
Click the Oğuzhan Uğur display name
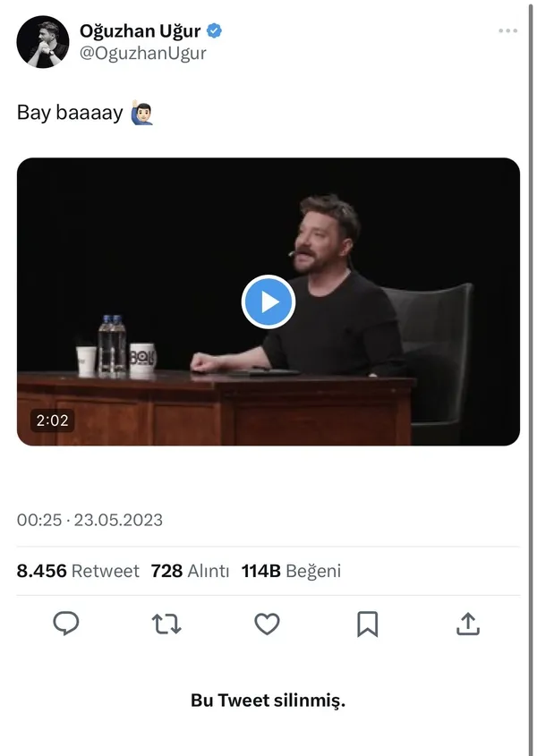[140, 31]
